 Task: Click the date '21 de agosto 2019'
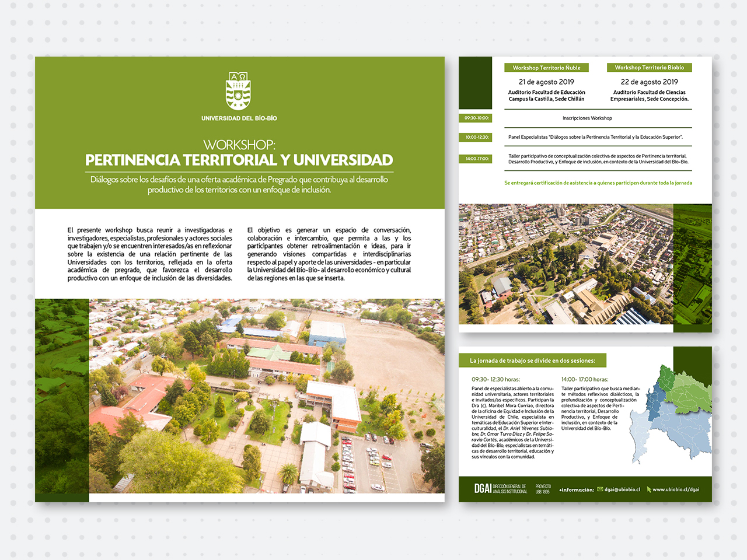click(x=546, y=82)
